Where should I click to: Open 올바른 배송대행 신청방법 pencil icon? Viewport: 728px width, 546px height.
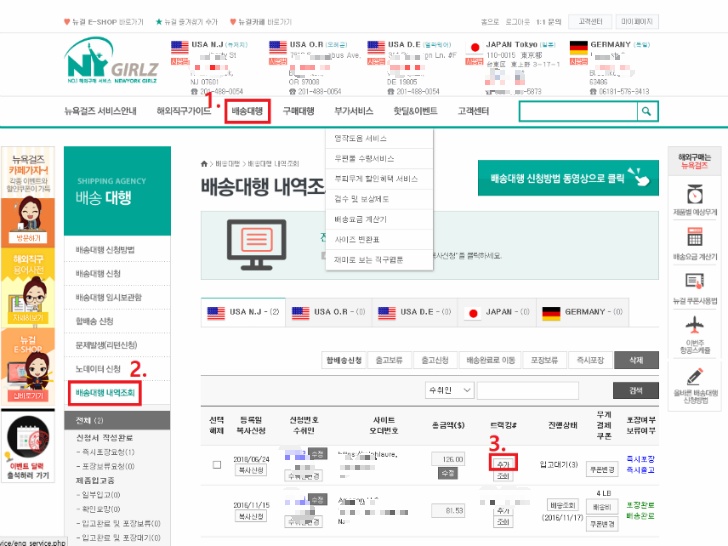coord(695,377)
